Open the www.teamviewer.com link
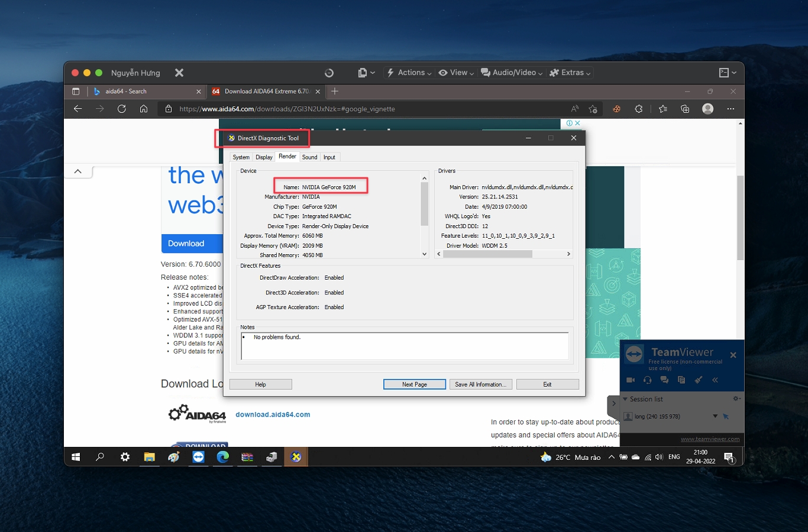 (x=710, y=439)
